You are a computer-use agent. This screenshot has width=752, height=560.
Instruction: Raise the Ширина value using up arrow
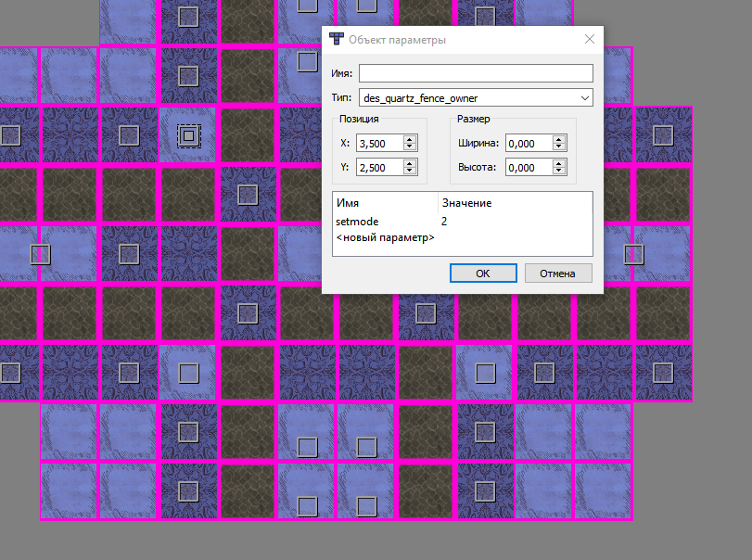click(558, 139)
